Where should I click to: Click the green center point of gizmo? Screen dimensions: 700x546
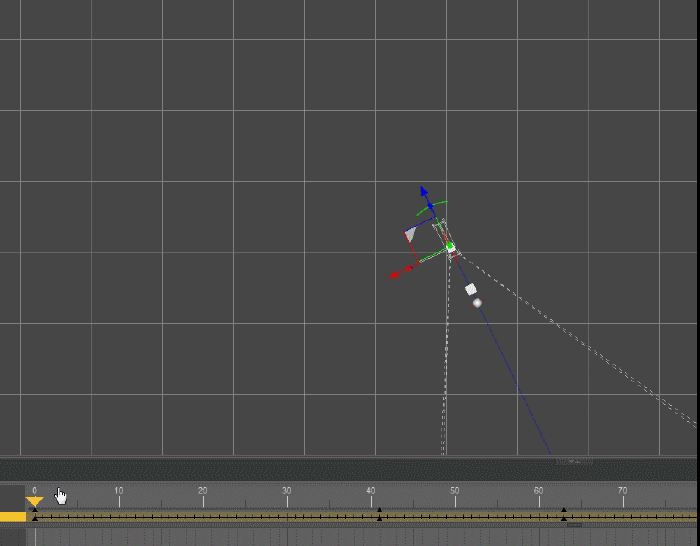[x=450, y=246]
